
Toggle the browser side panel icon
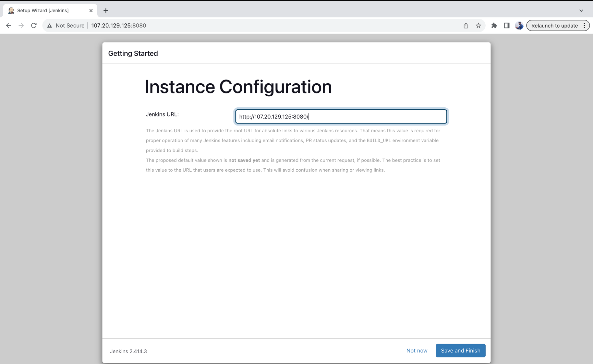(x=506, y=25)
